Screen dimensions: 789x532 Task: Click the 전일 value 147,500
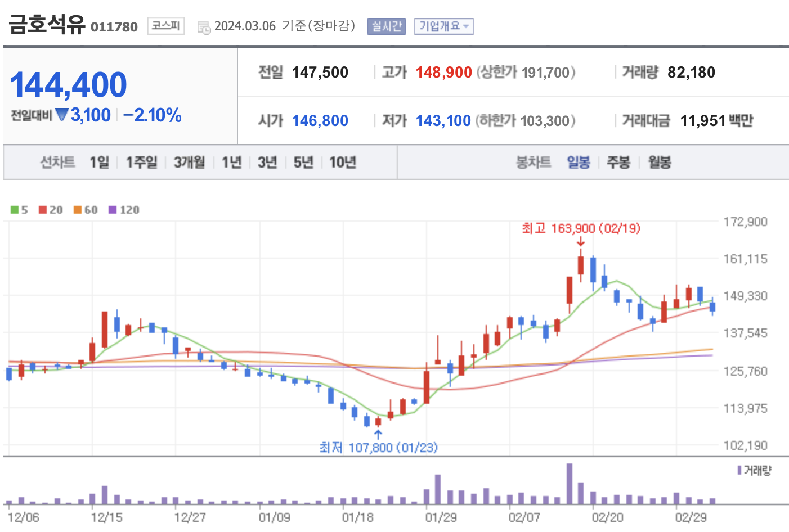point(320,73)
